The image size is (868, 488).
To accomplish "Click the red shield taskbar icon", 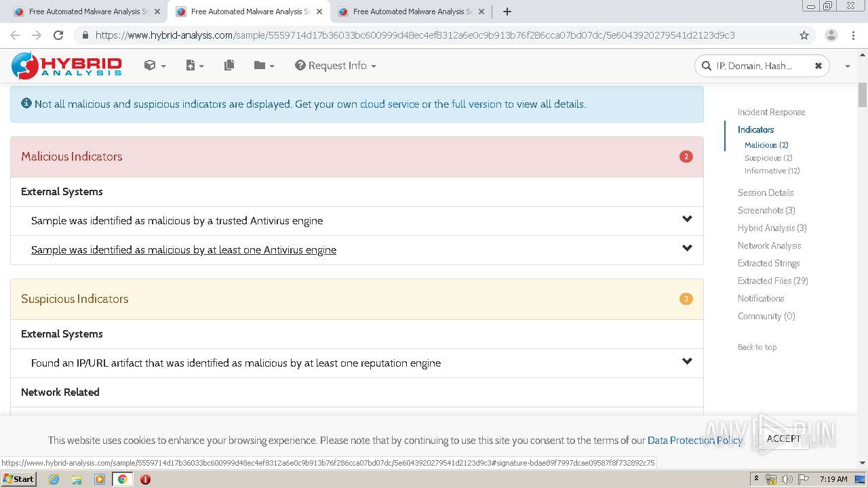I will pos(145,479).
